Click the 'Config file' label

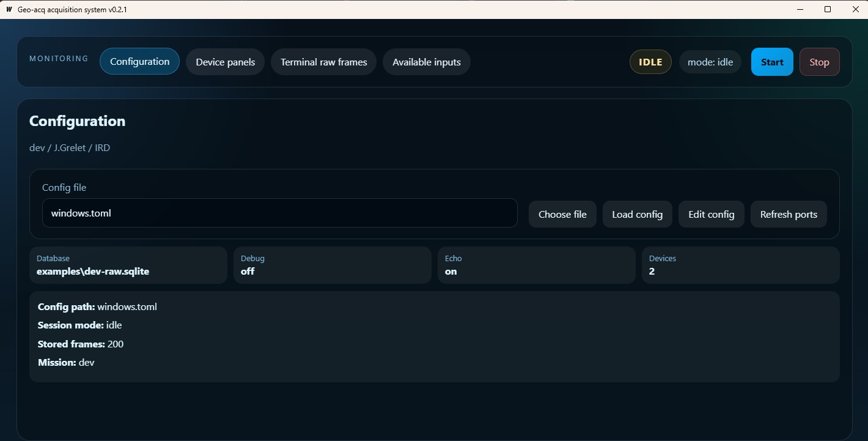point(64,187)
